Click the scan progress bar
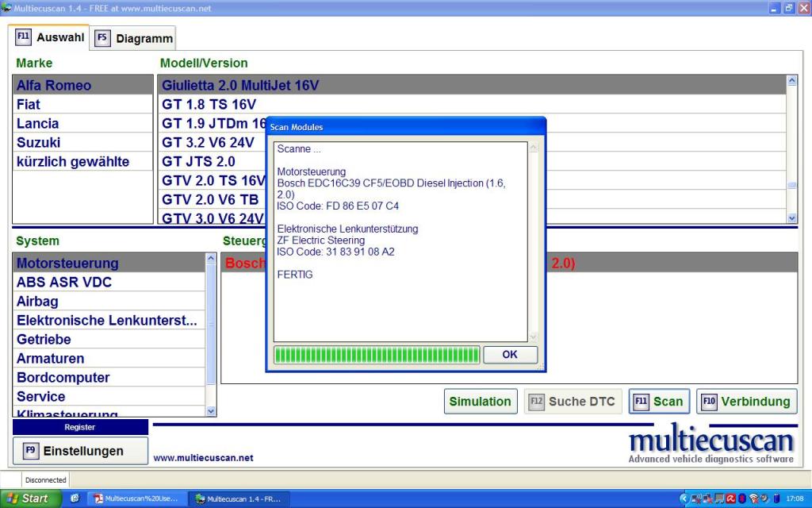The height and width of the screenshot is (508, 812). click(x=377, y=355)
